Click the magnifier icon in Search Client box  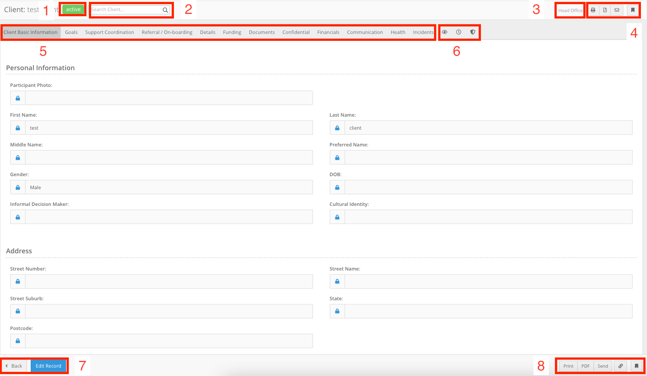click(165, 10)
